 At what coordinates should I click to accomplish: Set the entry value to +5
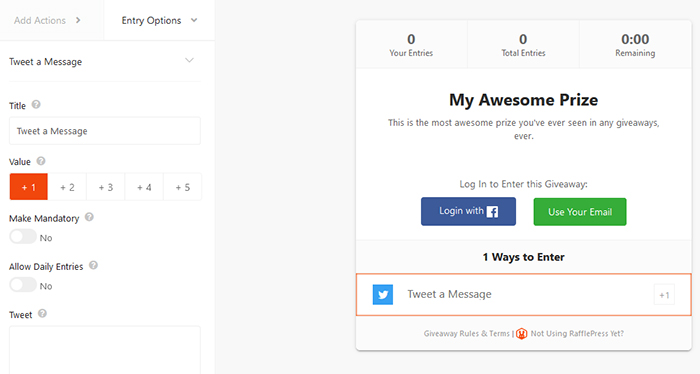tap(182, 187)
